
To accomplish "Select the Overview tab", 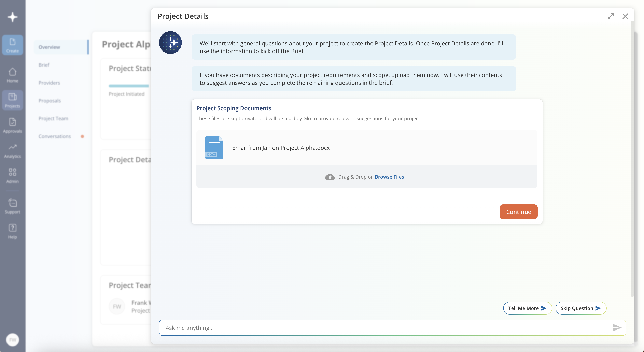I will click(x=49, y=47).
